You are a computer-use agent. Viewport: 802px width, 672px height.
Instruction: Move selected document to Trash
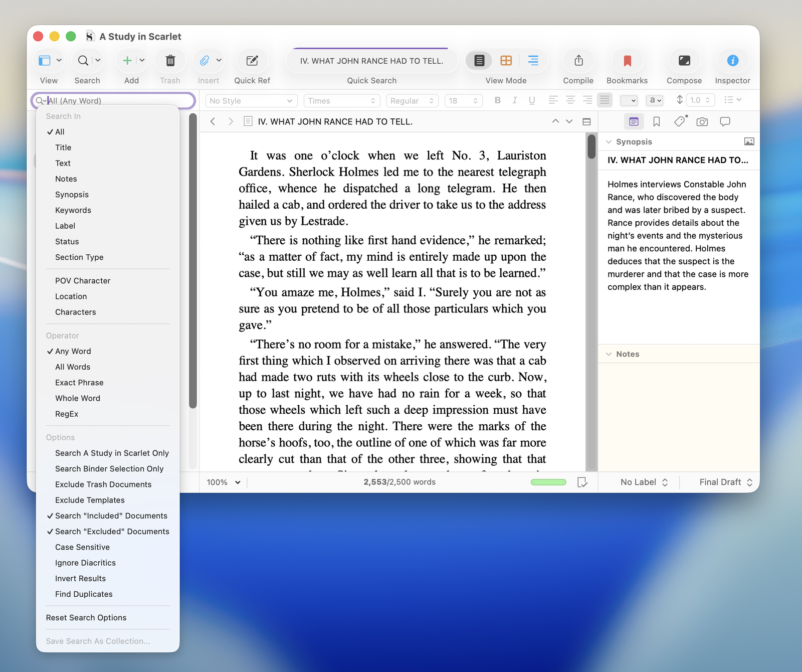pos(170,61)
